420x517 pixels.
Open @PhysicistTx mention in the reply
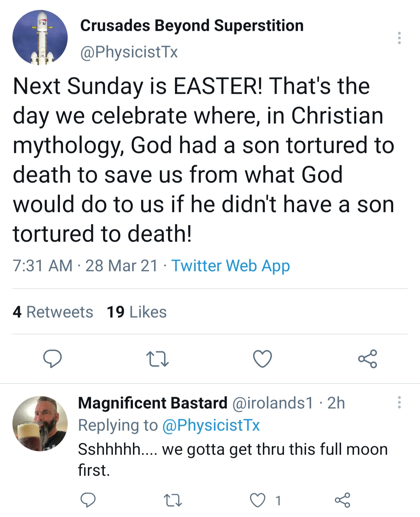coord(211,425)
